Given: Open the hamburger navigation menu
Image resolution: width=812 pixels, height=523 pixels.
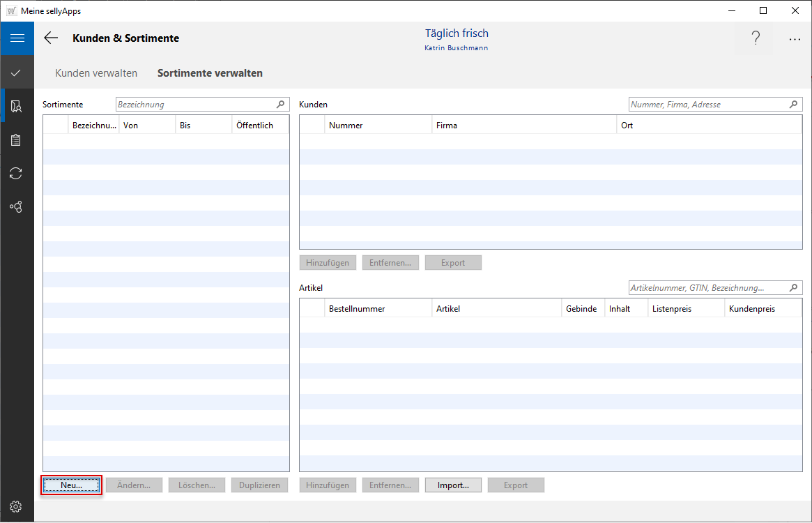Looking at the screenshot, I should coord(17,38).
